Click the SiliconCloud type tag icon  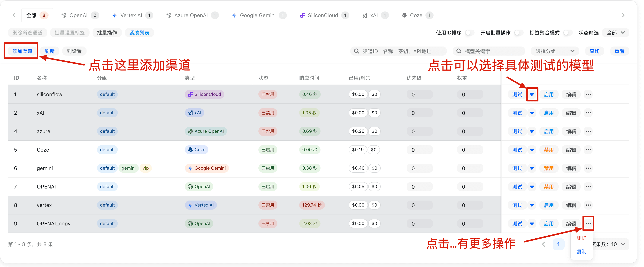click(190, 94)
